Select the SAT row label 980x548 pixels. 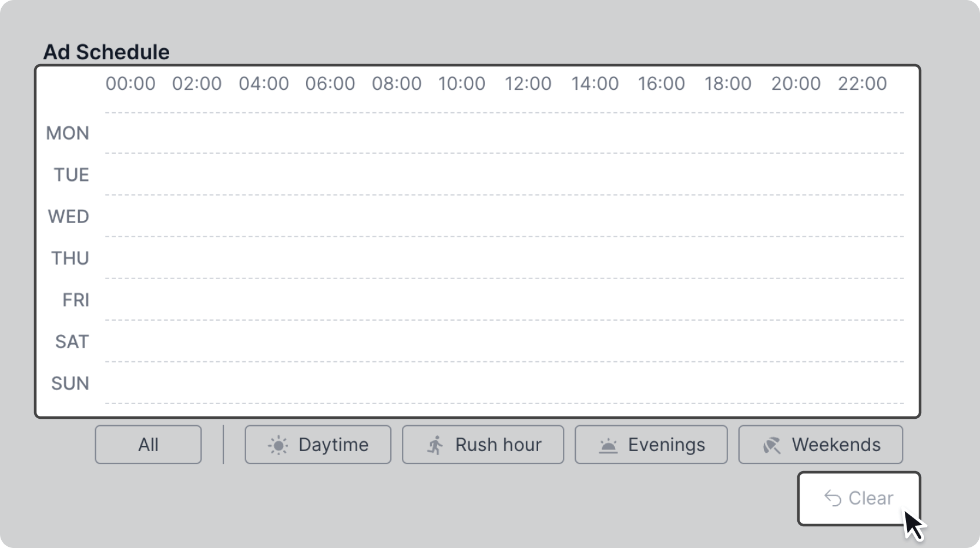click(x=72, y=342)
